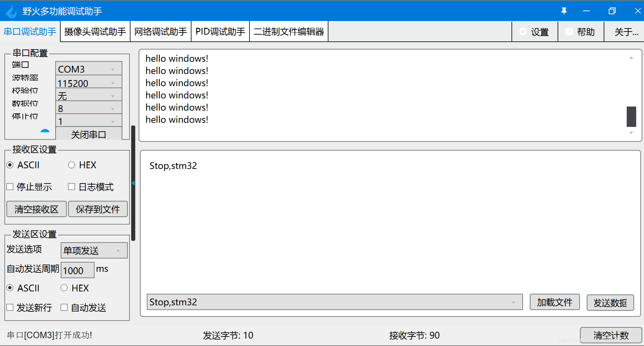The height and width of the screenshot is (346, 644).
Task: Click the receive area scroll down arrow
Action: coord(631,133)
